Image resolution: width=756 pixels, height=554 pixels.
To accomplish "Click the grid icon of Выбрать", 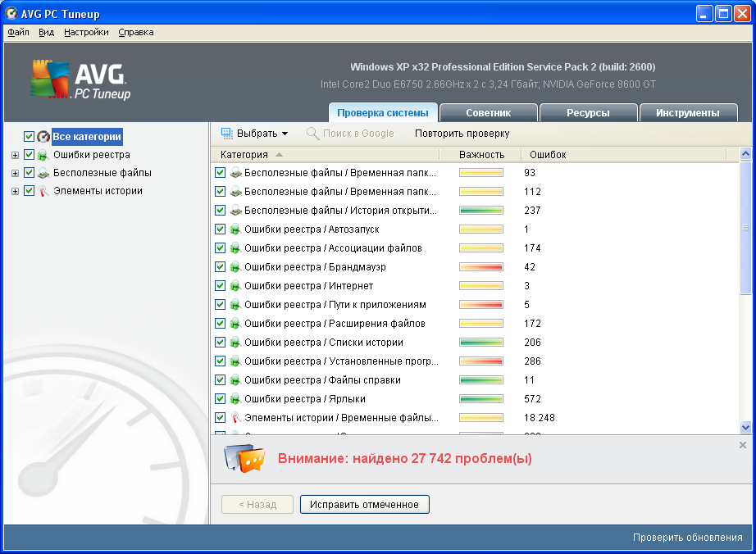I will (226, 134).
